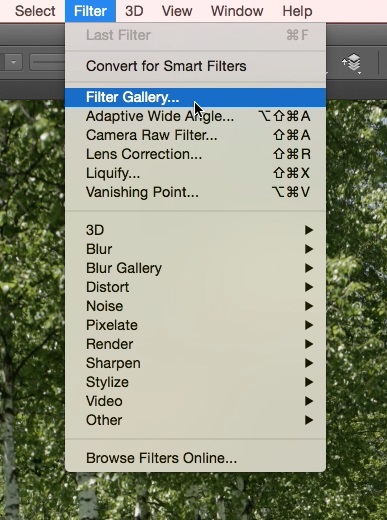The width and height of the screenshot is (387, 520).
Task: Click the slider field in options bar
Action: (x=47, y=62)
